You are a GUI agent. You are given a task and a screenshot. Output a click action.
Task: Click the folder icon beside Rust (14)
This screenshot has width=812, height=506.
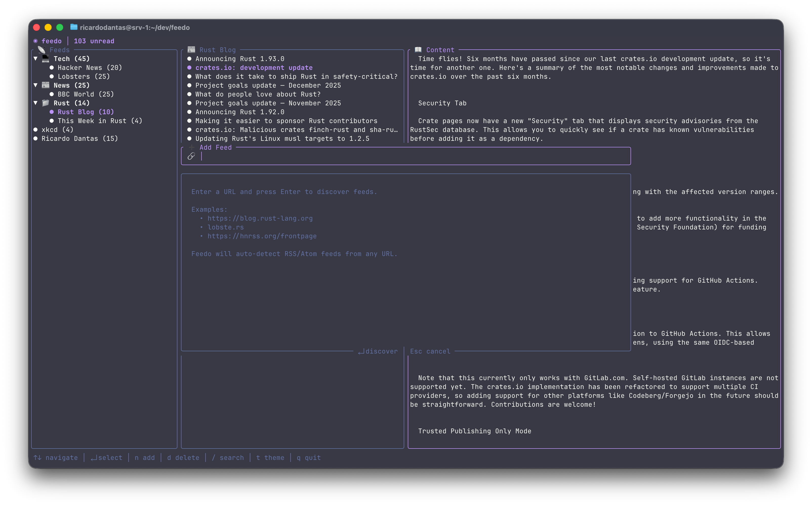46,103
